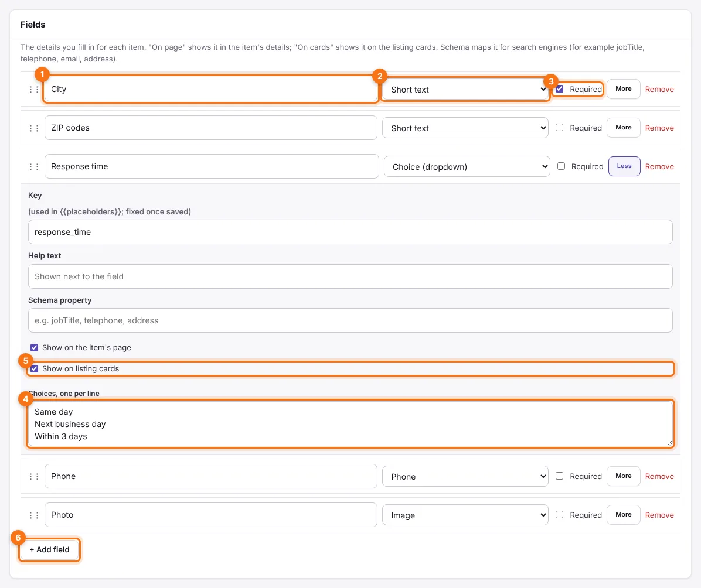
Task: Remove the Response time field
Action: (x=659, y=167)
